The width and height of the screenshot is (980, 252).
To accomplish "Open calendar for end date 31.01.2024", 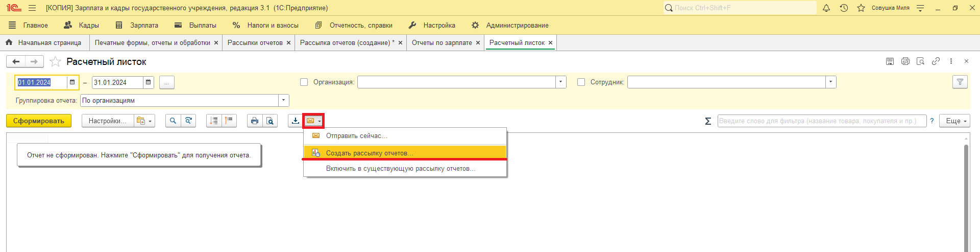I will click(x=148, y=82).
